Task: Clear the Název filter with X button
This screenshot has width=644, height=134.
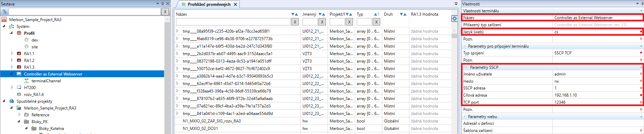Action: (295, 22)
